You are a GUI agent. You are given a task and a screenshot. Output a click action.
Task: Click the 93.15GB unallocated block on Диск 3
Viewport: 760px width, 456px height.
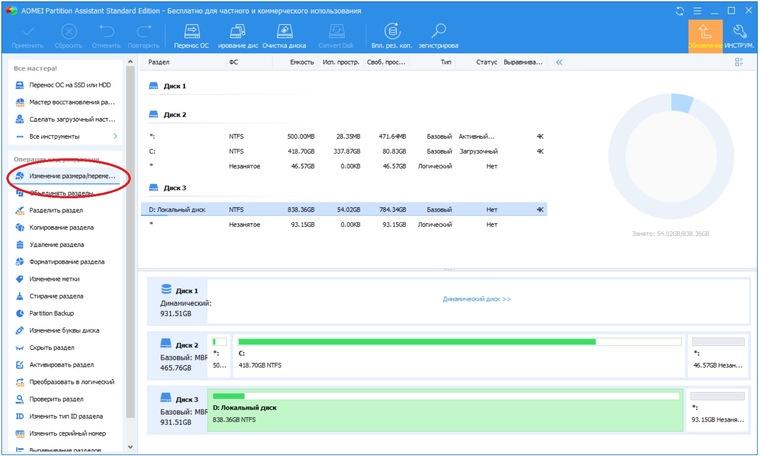pyautogui.click(x=717, y=409)
